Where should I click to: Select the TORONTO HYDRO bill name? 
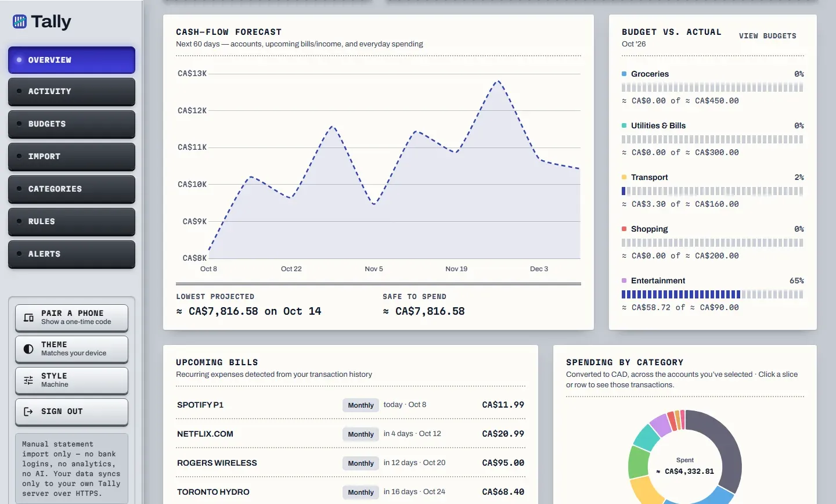tap(213, 492)
